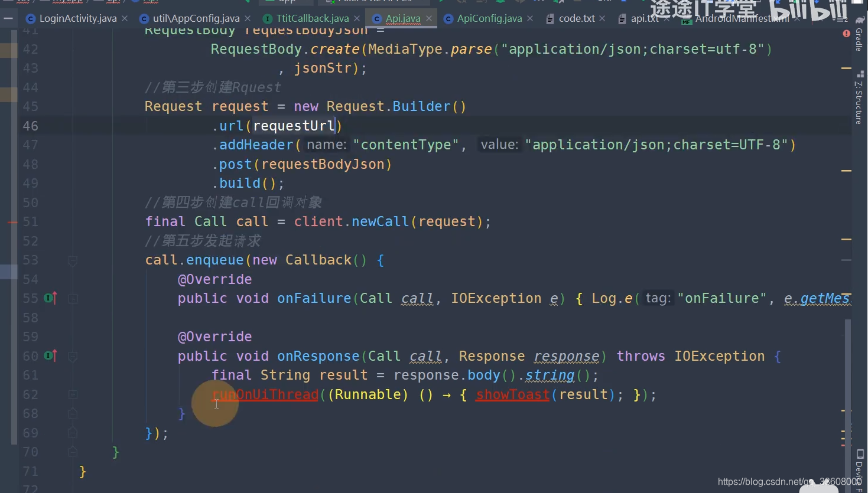
Task: Click the addHeader method call
Action: tap(256, 145)
